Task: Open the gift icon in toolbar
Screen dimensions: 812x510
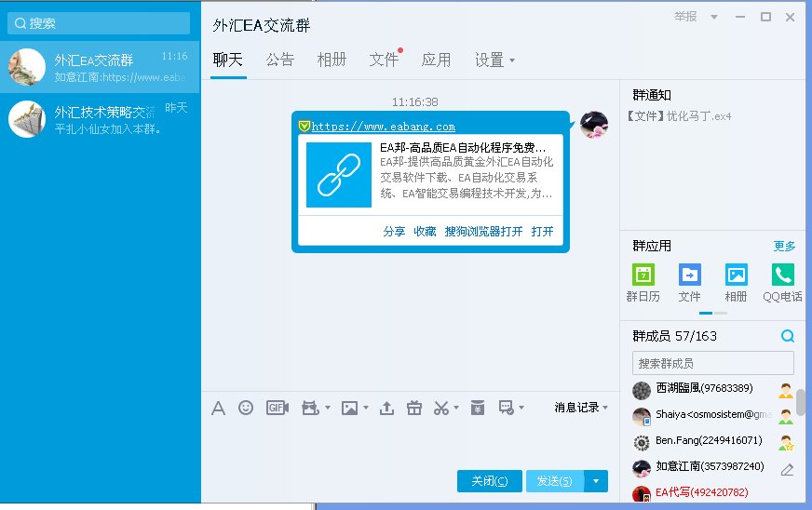Action: [x=414, y=408]
